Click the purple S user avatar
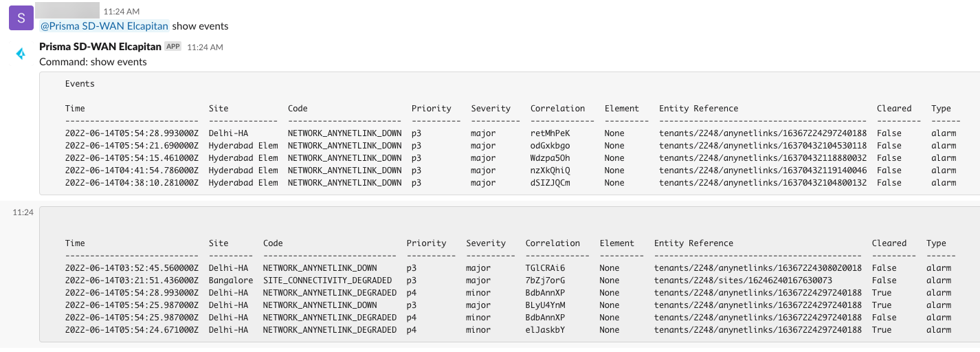 21,19
